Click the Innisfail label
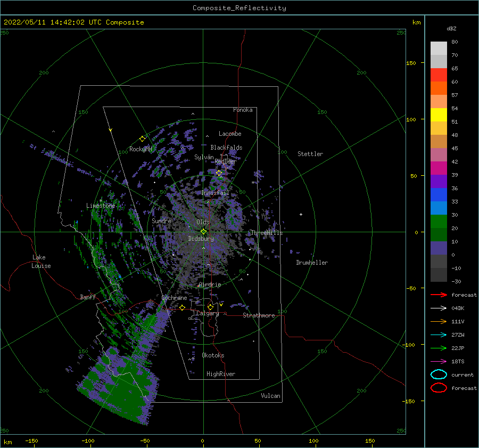This screenshot has width=479, height=448. point(216,193)
